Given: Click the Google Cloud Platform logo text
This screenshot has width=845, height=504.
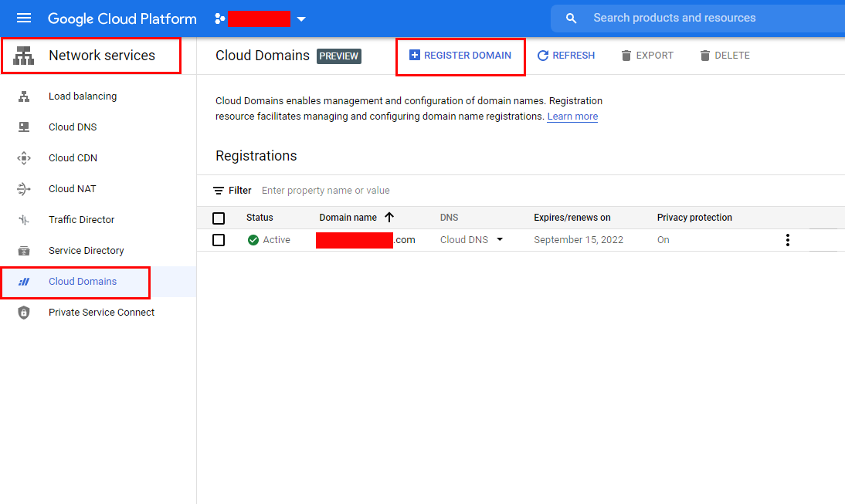Looking at the screenshot, I should point(122,19).
